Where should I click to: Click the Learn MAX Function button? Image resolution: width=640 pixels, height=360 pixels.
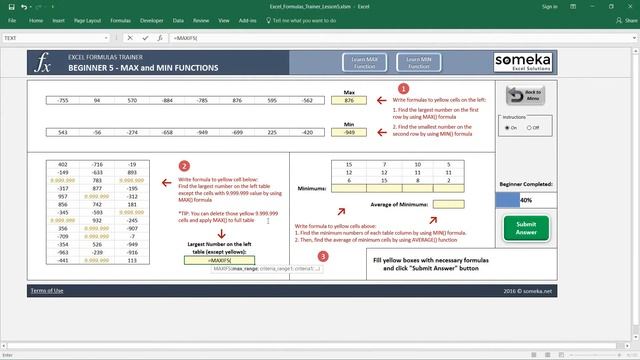point(364,62)
